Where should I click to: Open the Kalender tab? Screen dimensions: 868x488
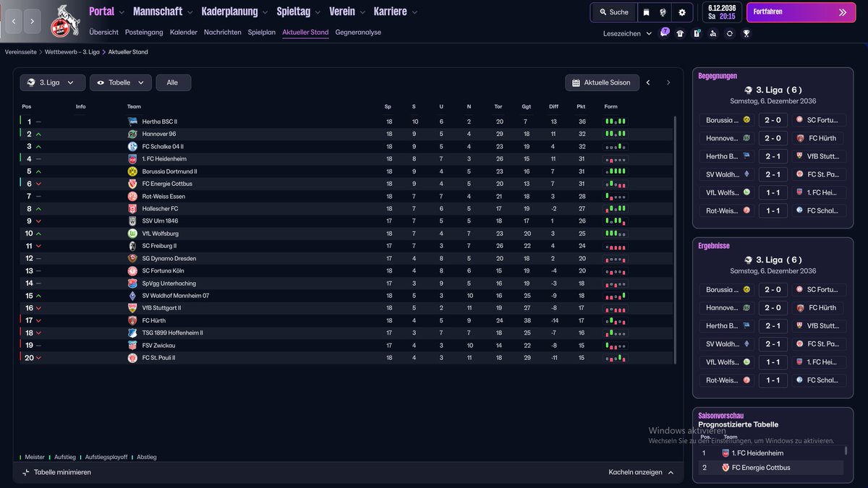click(x=184, y=33)
